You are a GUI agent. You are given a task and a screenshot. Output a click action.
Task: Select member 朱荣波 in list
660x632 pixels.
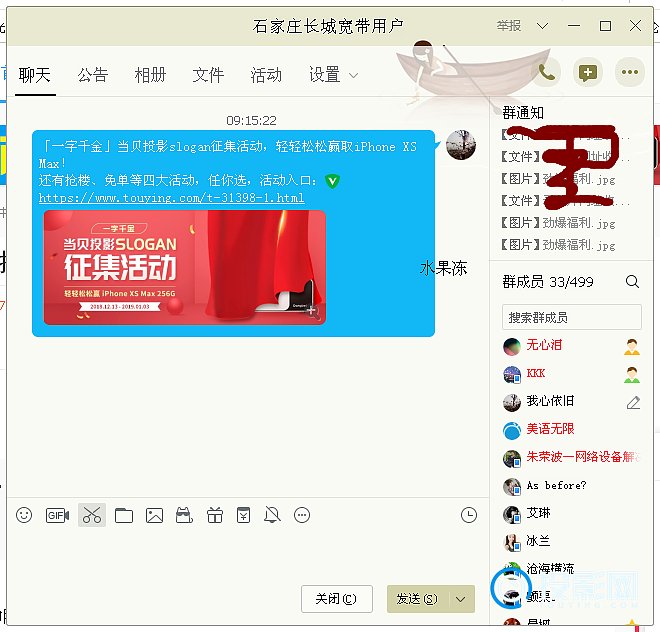[x=571, y=458]
